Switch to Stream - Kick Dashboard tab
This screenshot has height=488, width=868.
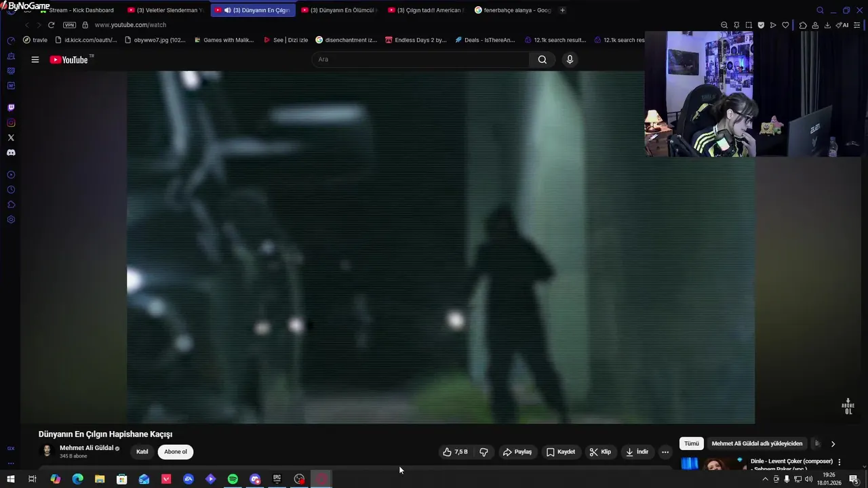tap(81, 10)
